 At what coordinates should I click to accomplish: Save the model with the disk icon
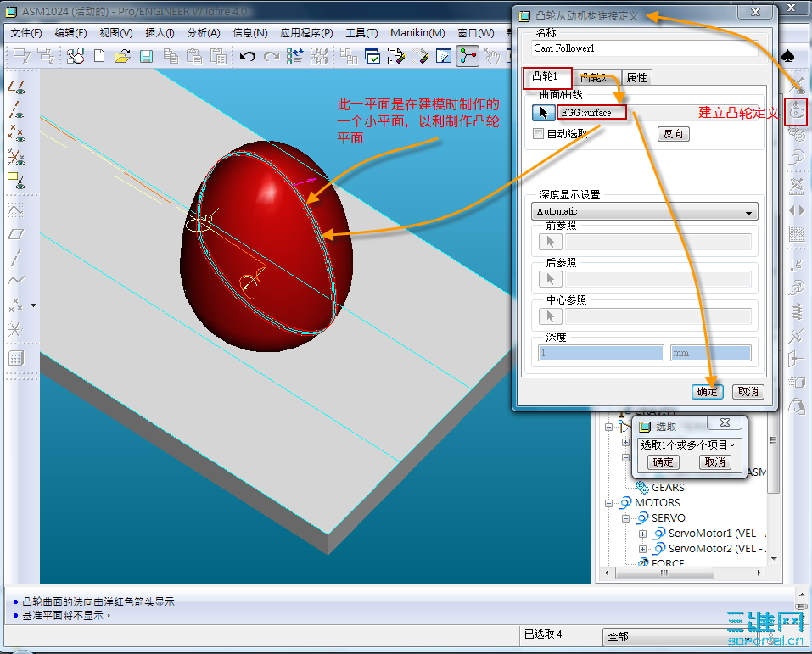pyautogui.click(x=147, y=56)
